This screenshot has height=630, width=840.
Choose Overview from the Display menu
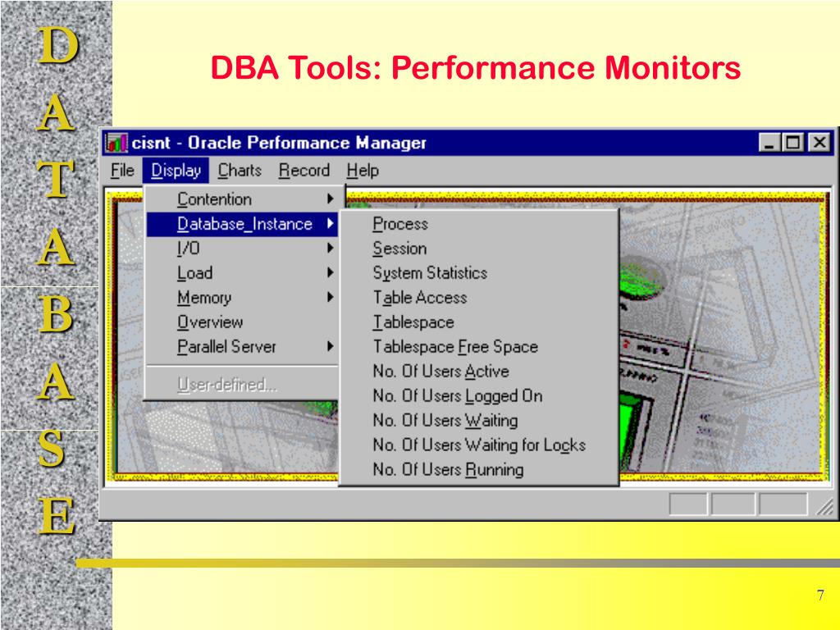click(242, 322)
